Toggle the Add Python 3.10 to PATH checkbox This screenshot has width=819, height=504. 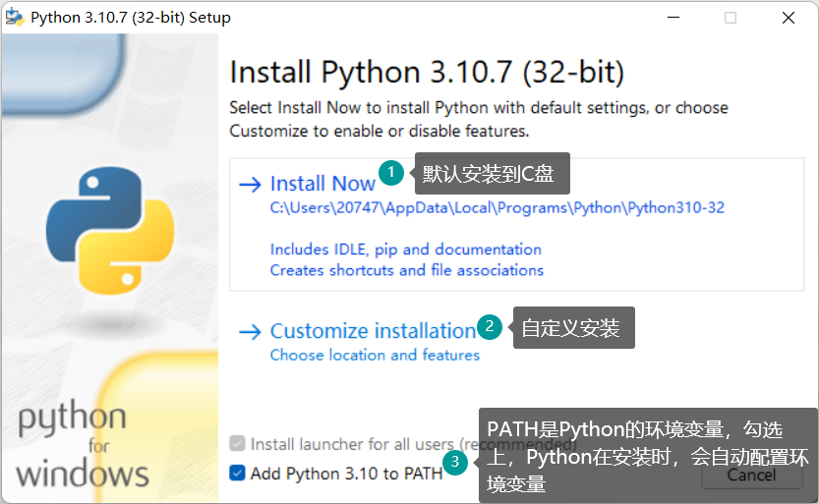(x=237, y=474)
